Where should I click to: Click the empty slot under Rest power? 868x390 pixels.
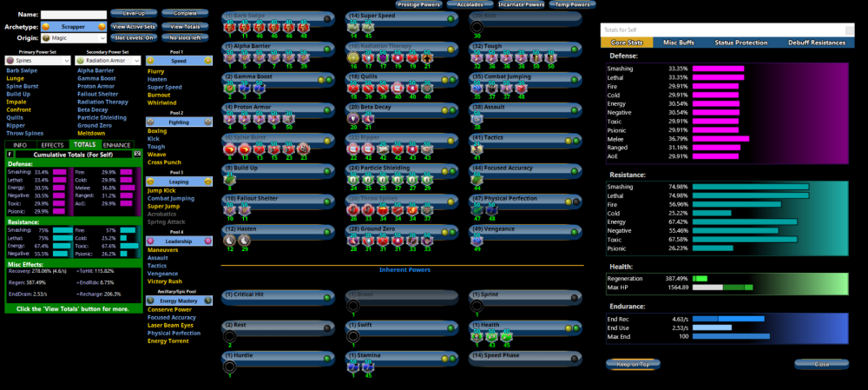(229, 336)
